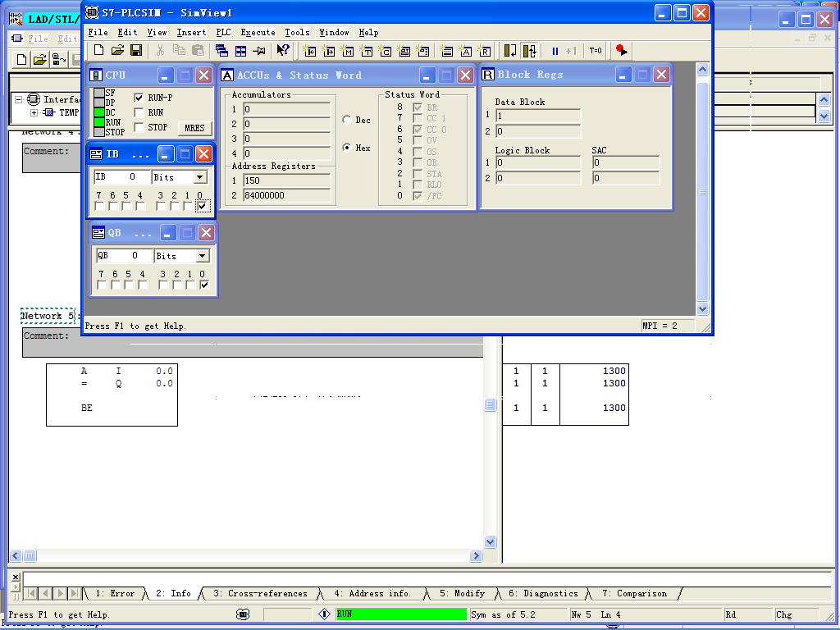Click SimView1 vertical scrollbar up arrow
Screen dimensions: 840x630
702,70
